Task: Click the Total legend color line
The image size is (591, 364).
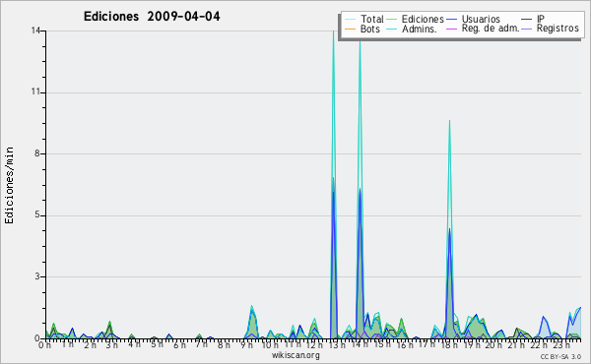Action: 350,20
